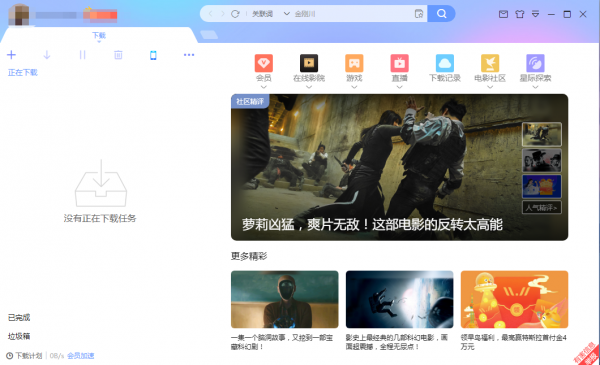Click the refresh page icon
Viewport: 600px width, 365px height.
pyautogui.click(x=235, y=14)
